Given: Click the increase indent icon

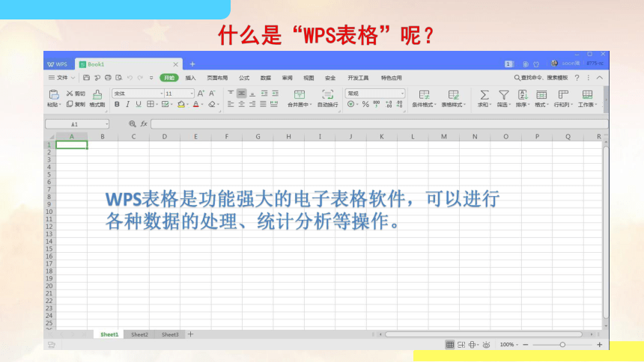Looking at the screenshot, I should tap(275, 93).
